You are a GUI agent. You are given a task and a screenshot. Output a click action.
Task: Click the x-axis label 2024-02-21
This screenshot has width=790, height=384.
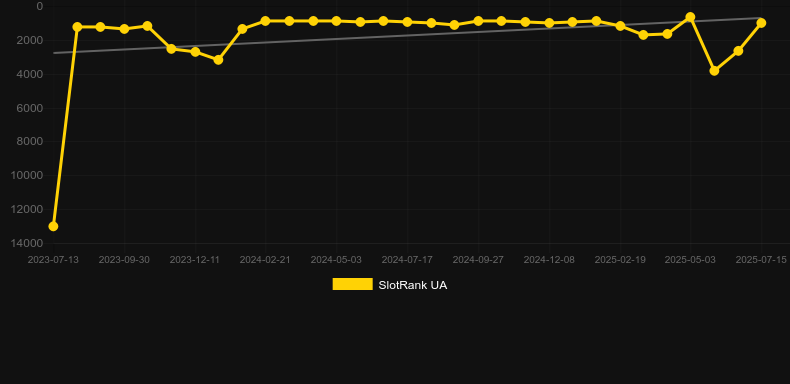pyautogui.click(x=265, y=260)
